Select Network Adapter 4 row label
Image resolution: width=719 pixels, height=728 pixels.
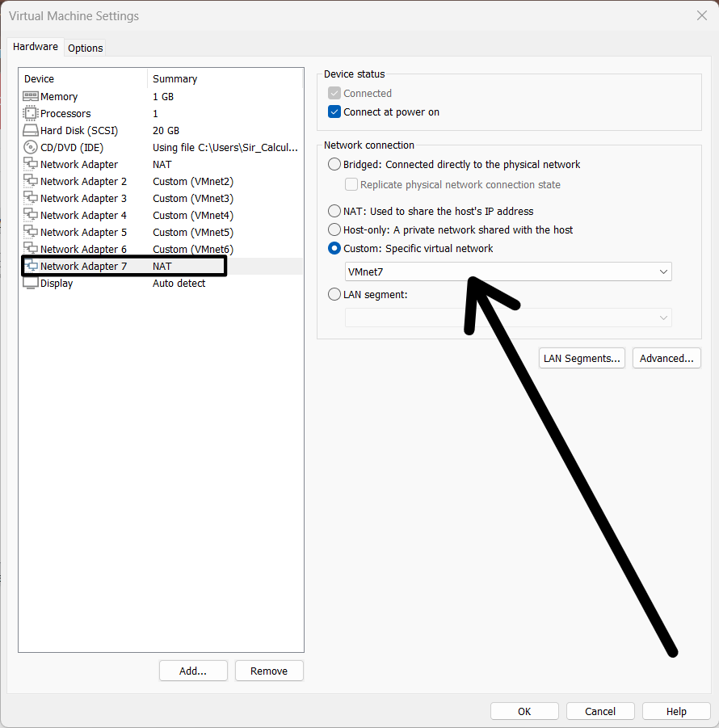(x=83, y=216)
